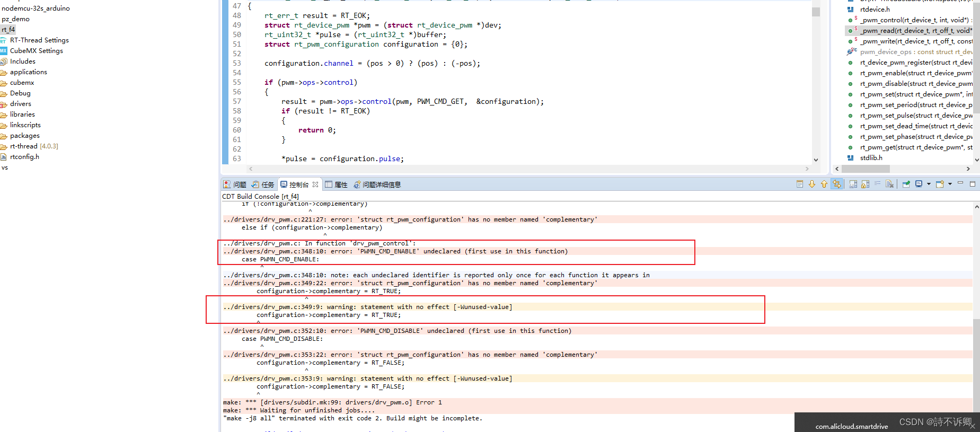Select _pwm_write function in outline
The width and height of the screenshot is (980, 432).
(916, 41)
